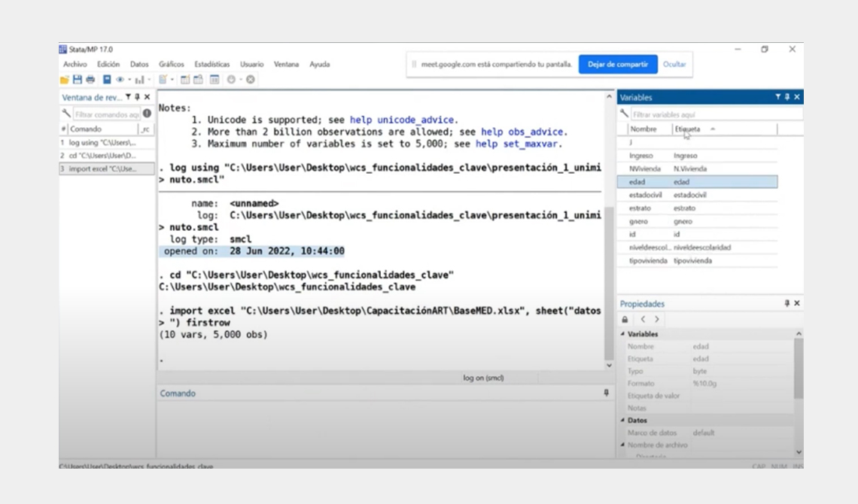Open the Ventana menu
Image resolution: width=858 pixels, height=504 pixels.
286,65
